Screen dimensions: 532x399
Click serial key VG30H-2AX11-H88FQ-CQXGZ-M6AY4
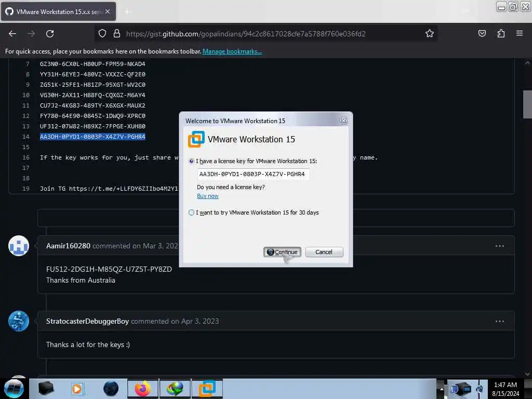pos(92,95)
